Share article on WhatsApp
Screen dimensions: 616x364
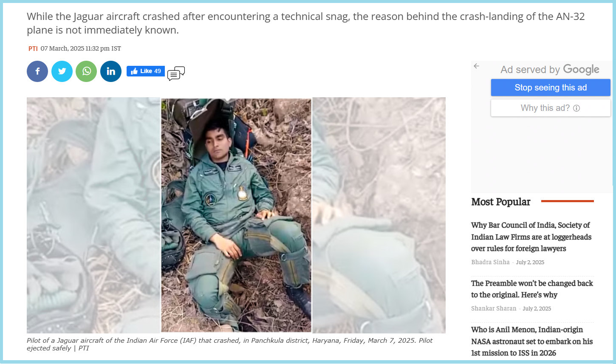tap(86, 71)
